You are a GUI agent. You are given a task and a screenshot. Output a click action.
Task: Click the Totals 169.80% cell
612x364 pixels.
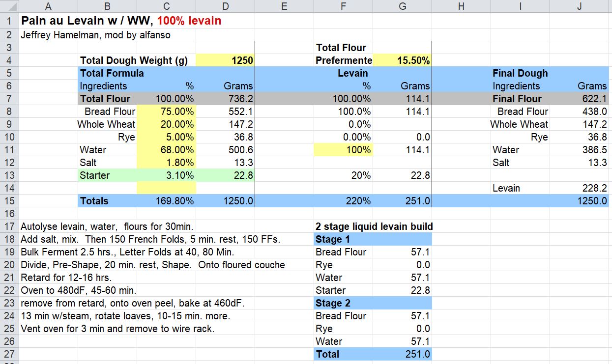pos(166,201)
